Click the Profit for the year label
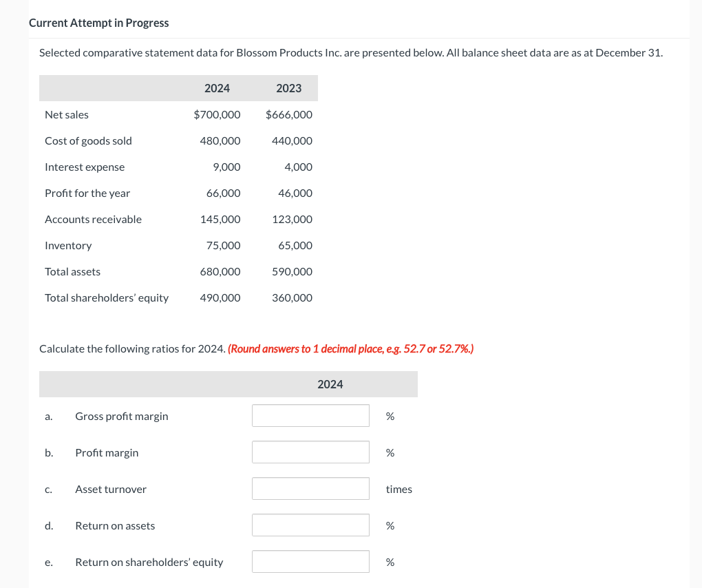This screenshot has width=702, height=588. (87, 193)
